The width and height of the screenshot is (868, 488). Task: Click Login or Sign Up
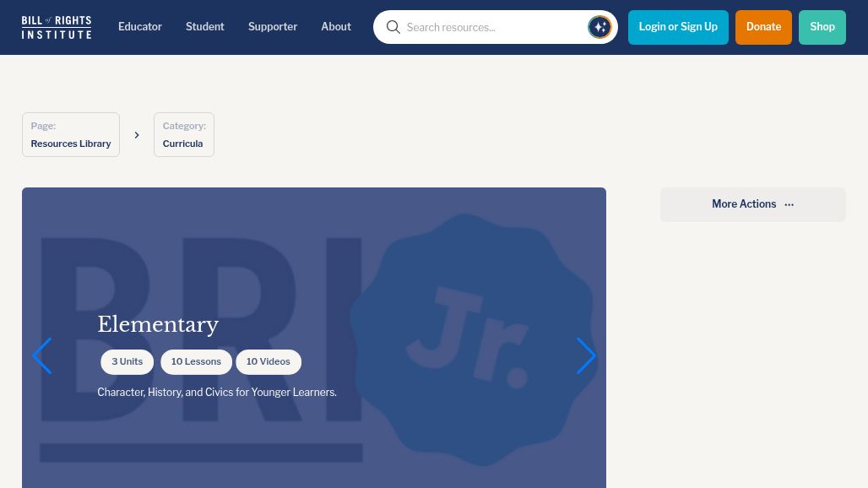coord(678,26)
